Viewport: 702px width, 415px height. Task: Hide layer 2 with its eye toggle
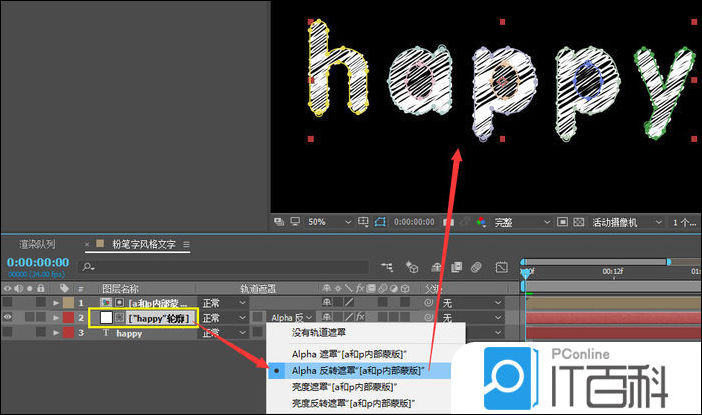7,317
